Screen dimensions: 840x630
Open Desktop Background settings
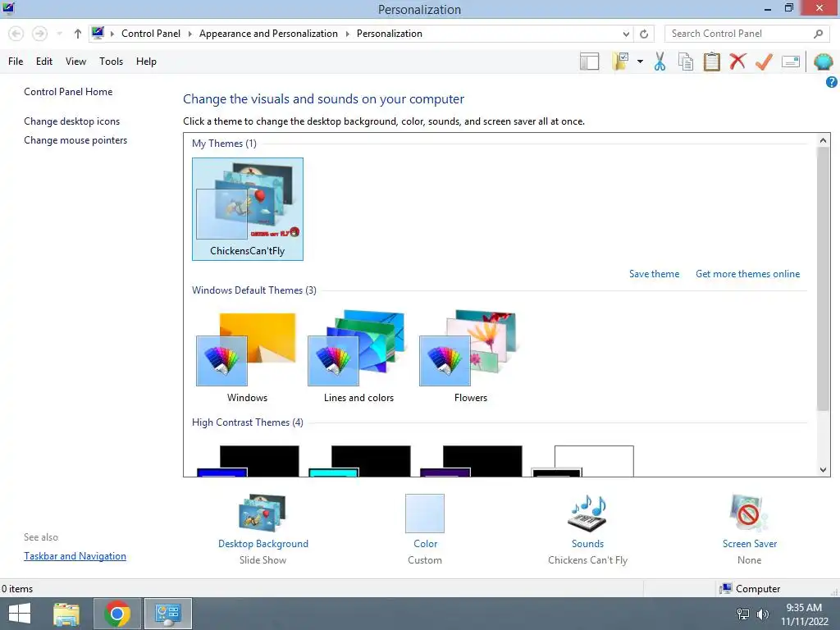pos(263,529)
